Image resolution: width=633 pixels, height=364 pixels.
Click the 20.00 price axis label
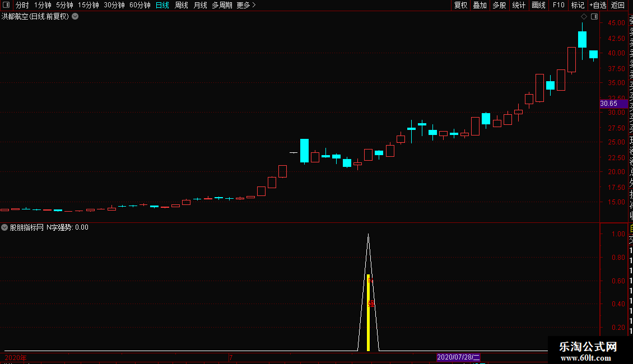click(x=616, y=172)
